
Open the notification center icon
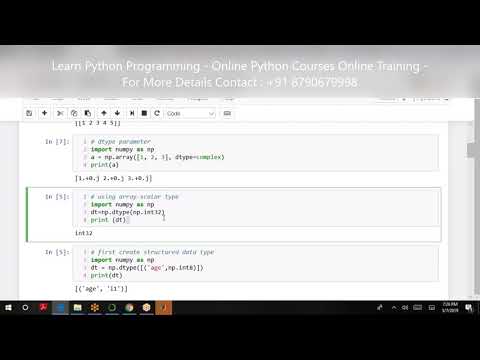pyautogui.click(x=469, y=308)
